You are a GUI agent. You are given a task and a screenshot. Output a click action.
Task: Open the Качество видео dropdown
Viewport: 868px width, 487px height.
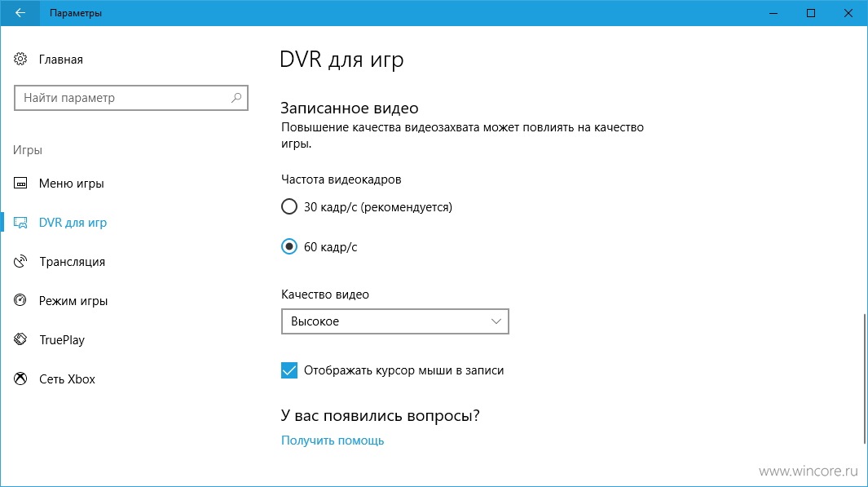click(x=394, y=321)
